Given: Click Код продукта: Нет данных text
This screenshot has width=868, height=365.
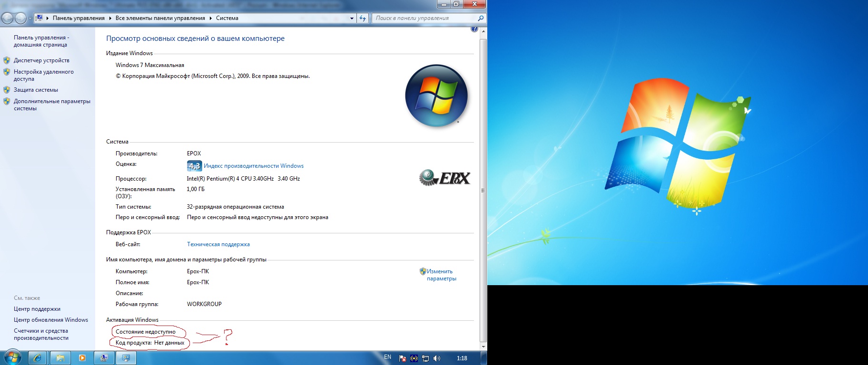Looking at the screenshot, I should [150, 343].
